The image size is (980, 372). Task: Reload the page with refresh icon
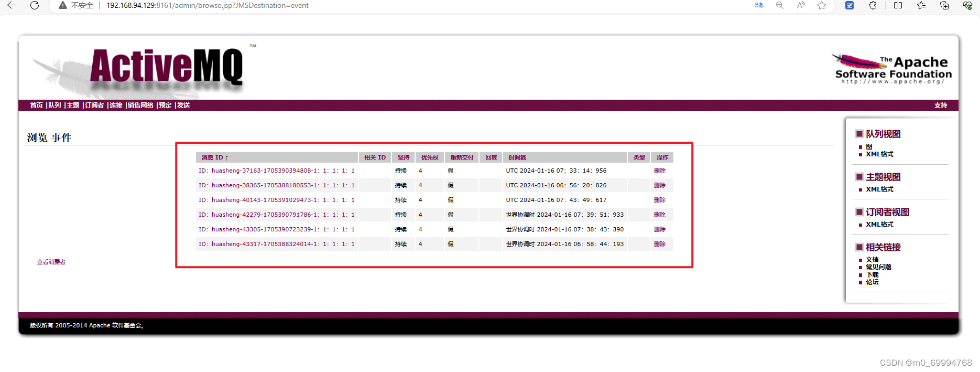pos(35,5)
